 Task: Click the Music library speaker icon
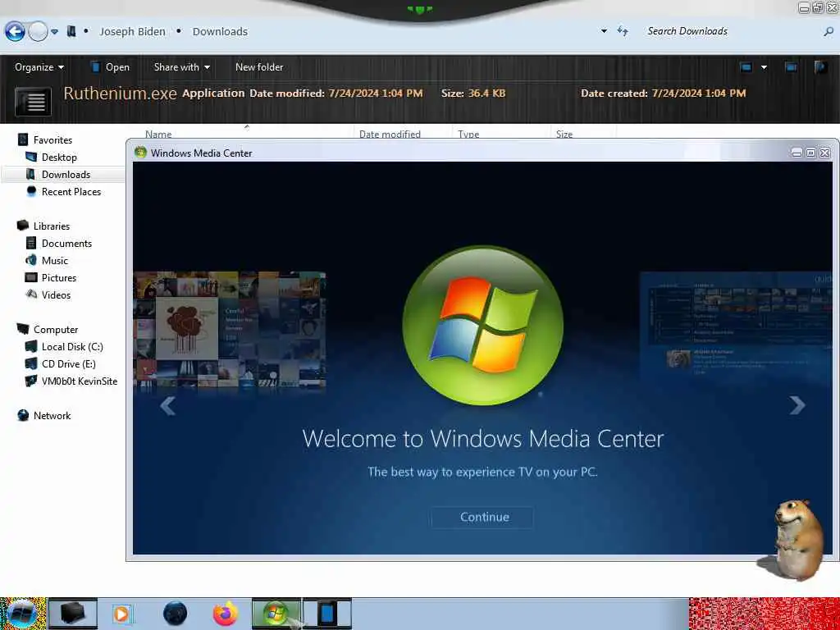pyautogui.click(x=31, y=260)
